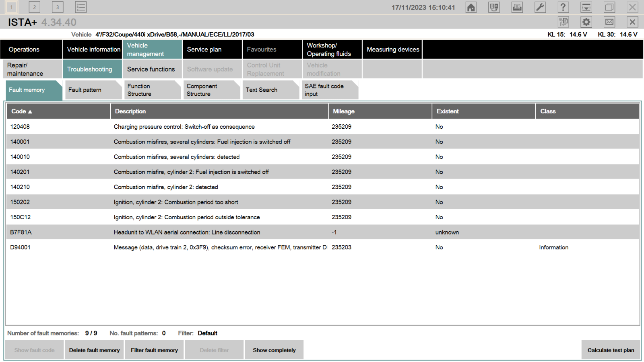
Task: Open the Favourites tab
Action: (272, 49)
